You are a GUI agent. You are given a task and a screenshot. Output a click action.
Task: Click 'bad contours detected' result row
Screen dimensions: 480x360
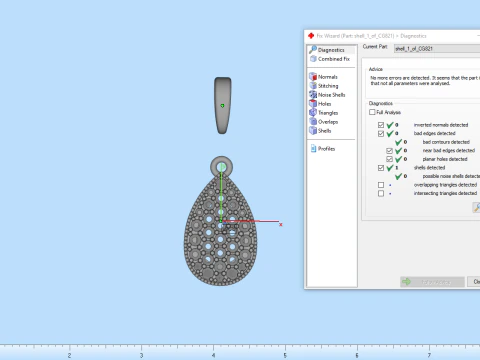(x=432, y=142)
